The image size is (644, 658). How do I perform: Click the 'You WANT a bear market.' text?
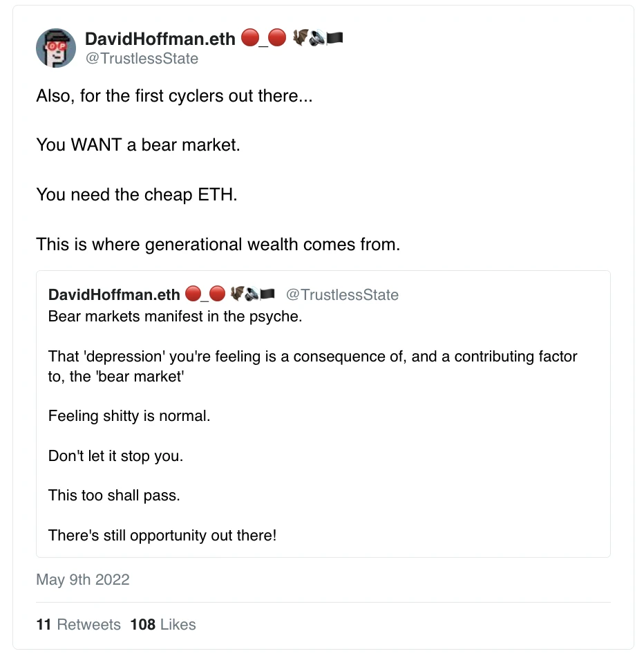[138, 144]
